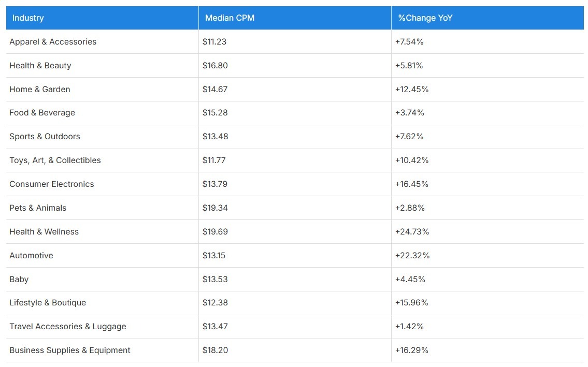Click the $11.23 Median CPM value
Image resolution: width=588 pixels, height=367 pixels.
point(214,42)
